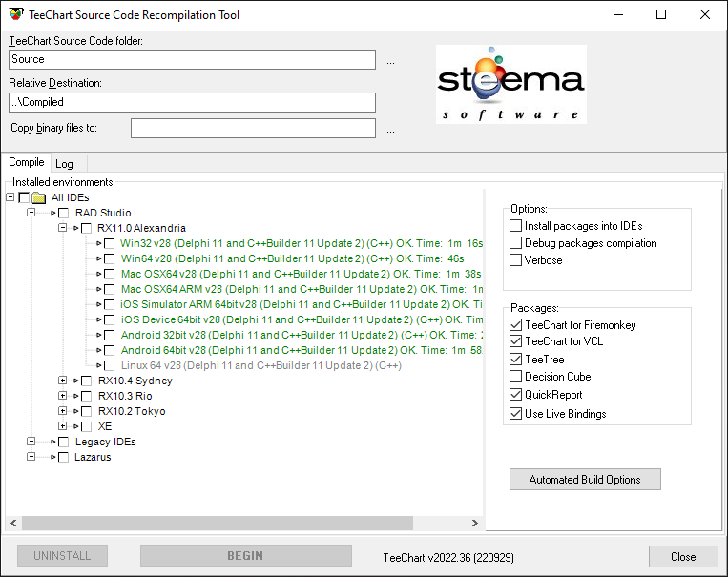Click the yellow folder icon beside All IDEs
Image resolution: width=728 pixels, height=577 pixels.
38,197
